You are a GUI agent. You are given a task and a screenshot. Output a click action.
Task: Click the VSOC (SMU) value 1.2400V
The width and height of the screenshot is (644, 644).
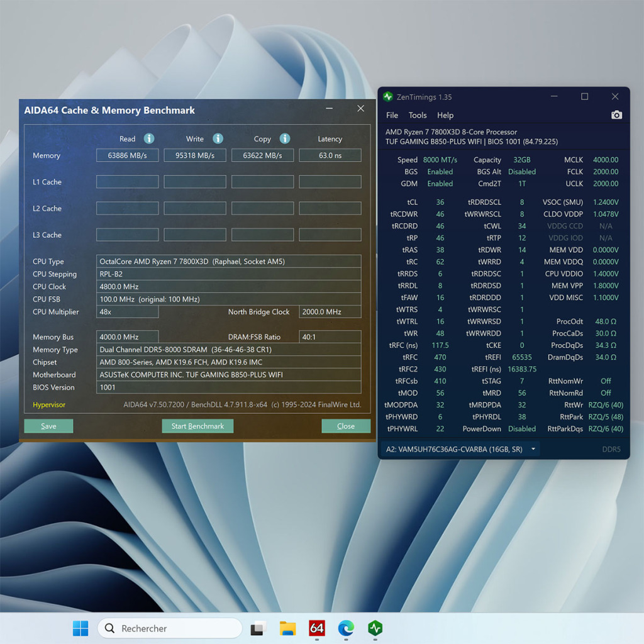[x=606, y=202]
